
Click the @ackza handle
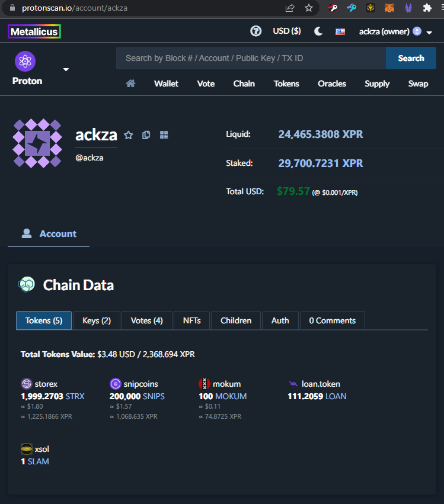coord(90,158)
